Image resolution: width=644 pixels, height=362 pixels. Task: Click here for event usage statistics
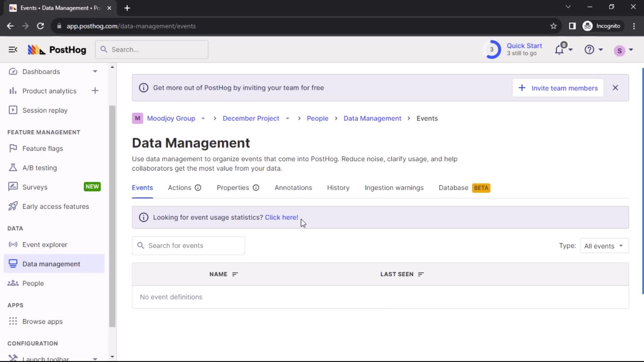pyautogui.click(x=281, y=217)
